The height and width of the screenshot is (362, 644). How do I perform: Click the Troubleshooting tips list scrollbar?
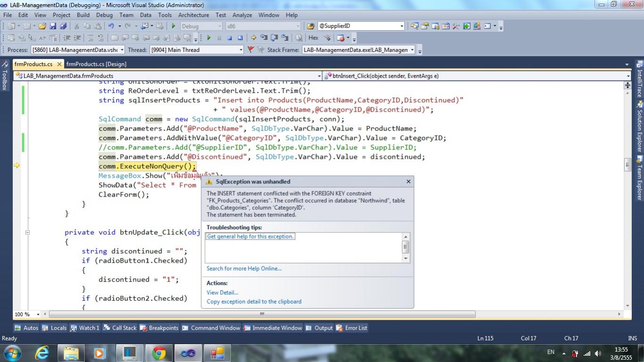[x=405, y=247]
